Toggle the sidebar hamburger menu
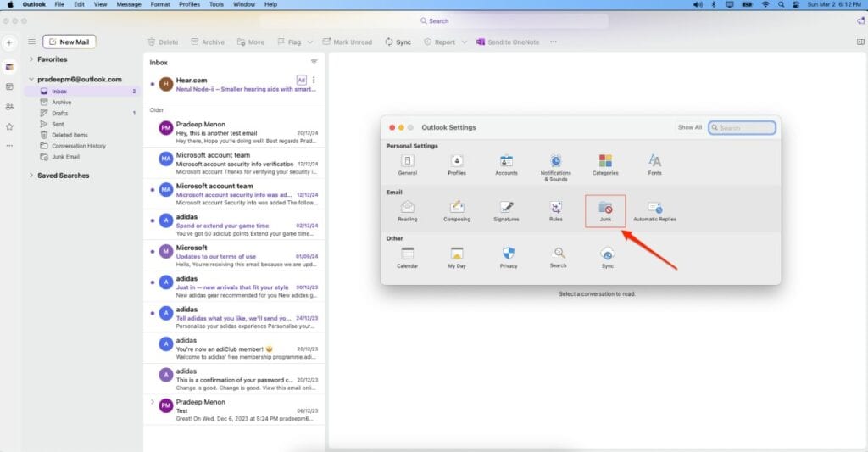Screen dimensions: 868x452 click(31, 42)
